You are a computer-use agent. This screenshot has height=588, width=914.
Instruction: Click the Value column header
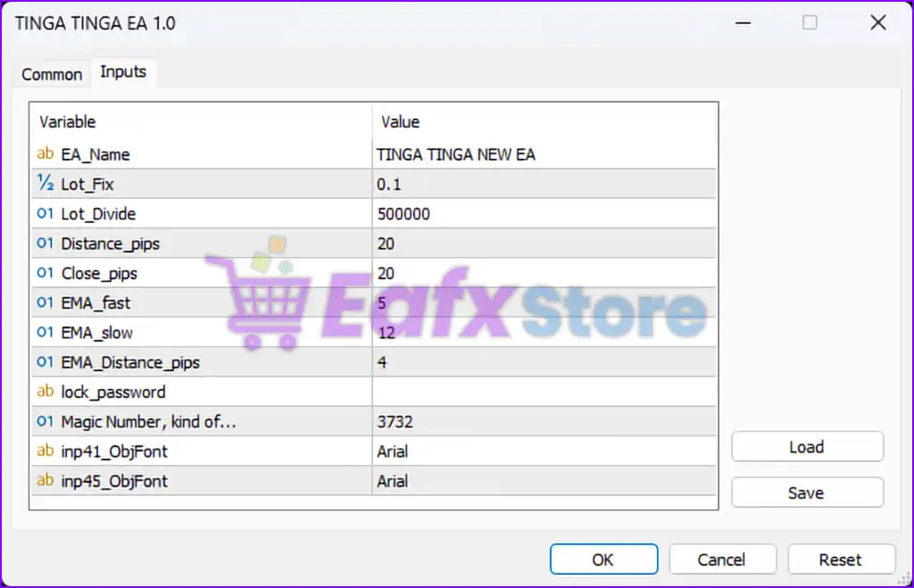[544, 122]
